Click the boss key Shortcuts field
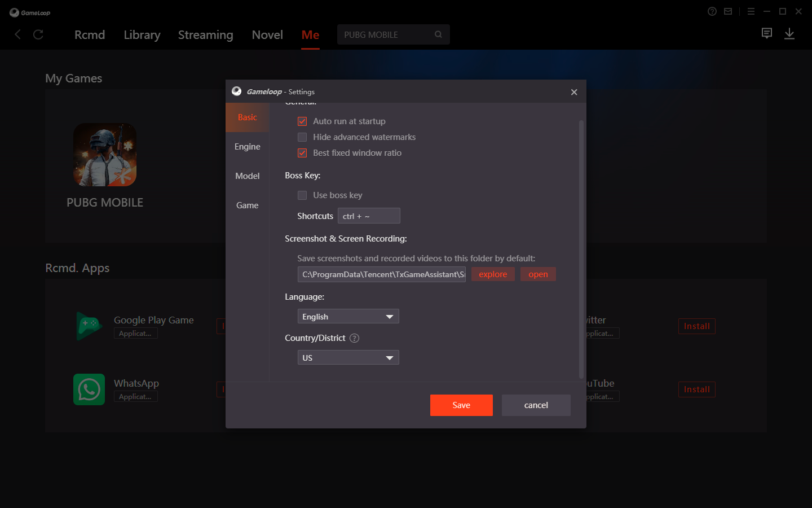Image resolution: width=812 pixels, height=508 pixels. click(369, 216)
